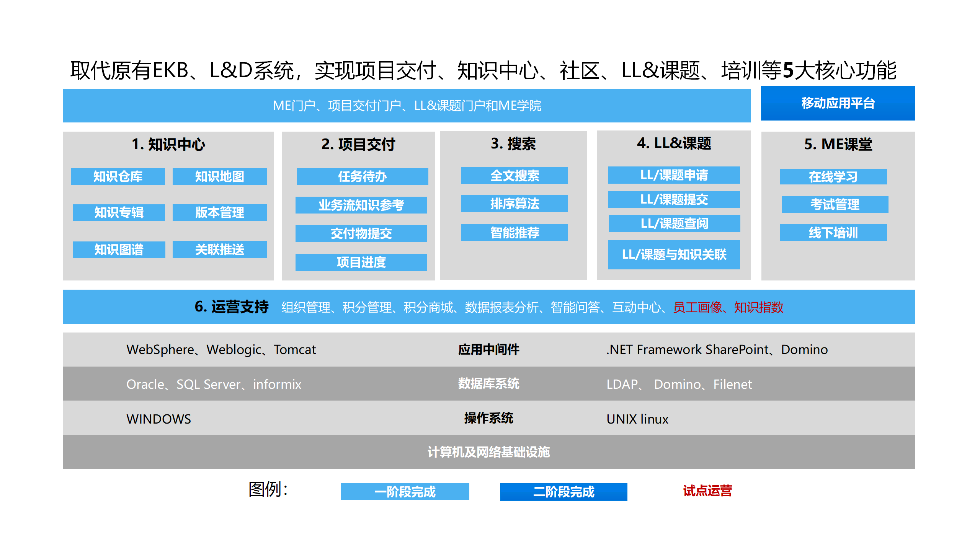This screenshot has height=551, width=980.
Task: Click the LL/课题与知识关联 block
Action: (674, 254)
